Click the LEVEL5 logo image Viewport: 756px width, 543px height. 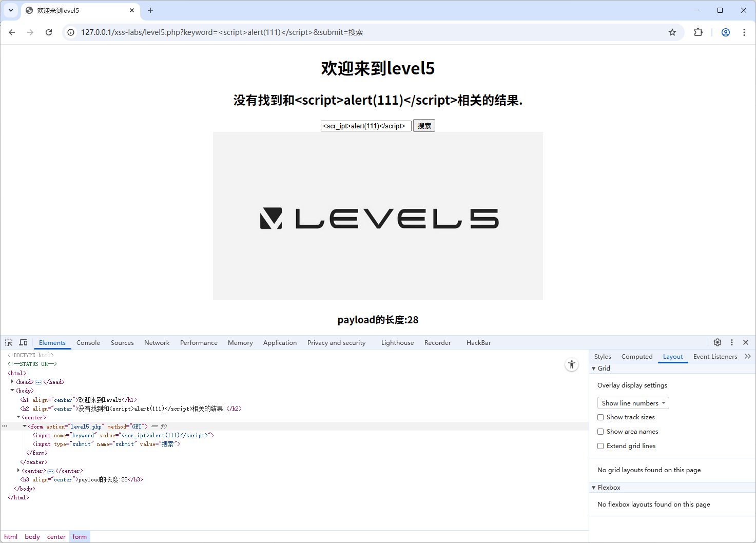pos(378,216)
